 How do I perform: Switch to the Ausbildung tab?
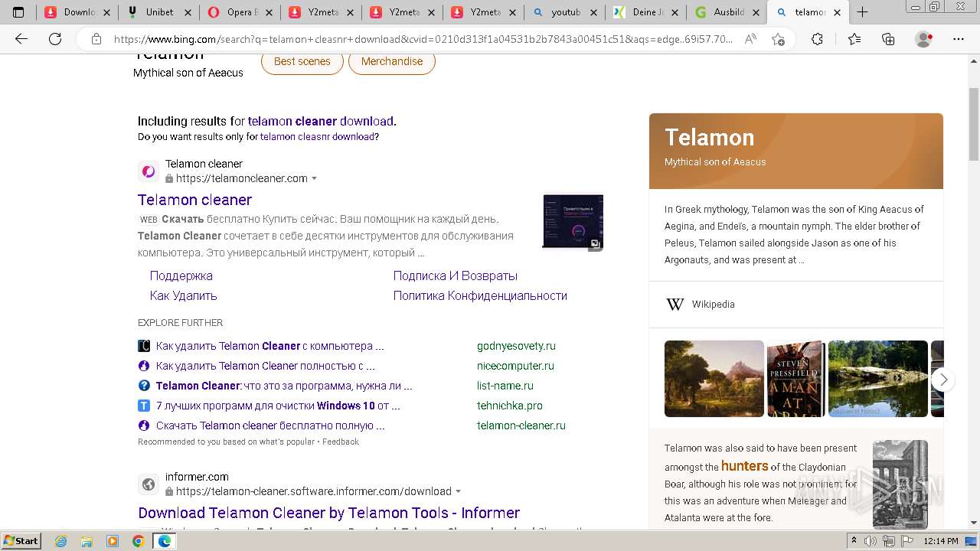tap(727, 12)
